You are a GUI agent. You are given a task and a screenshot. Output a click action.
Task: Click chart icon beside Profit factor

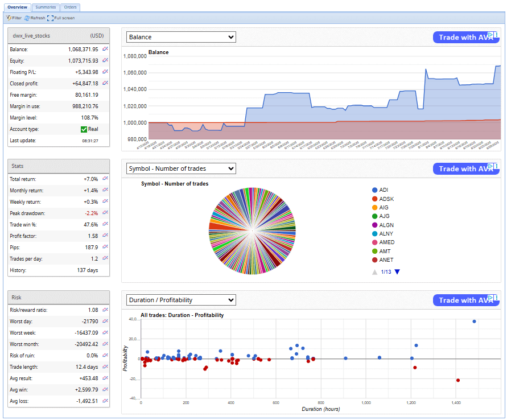(x=105, y=236)
